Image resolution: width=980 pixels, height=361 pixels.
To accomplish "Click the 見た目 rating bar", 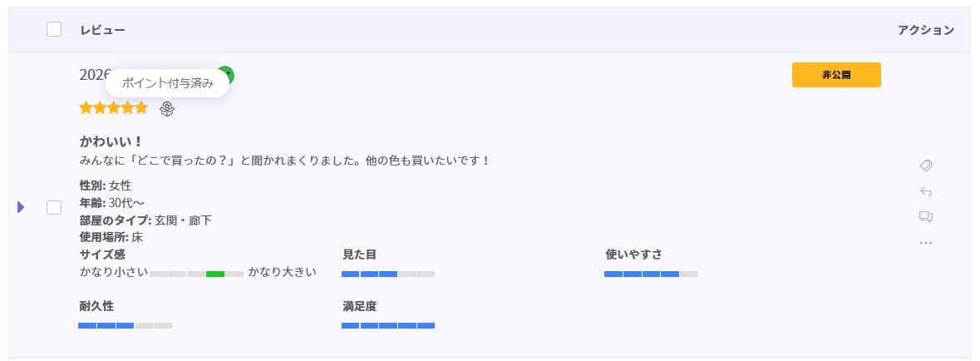I will click(388, 274).
